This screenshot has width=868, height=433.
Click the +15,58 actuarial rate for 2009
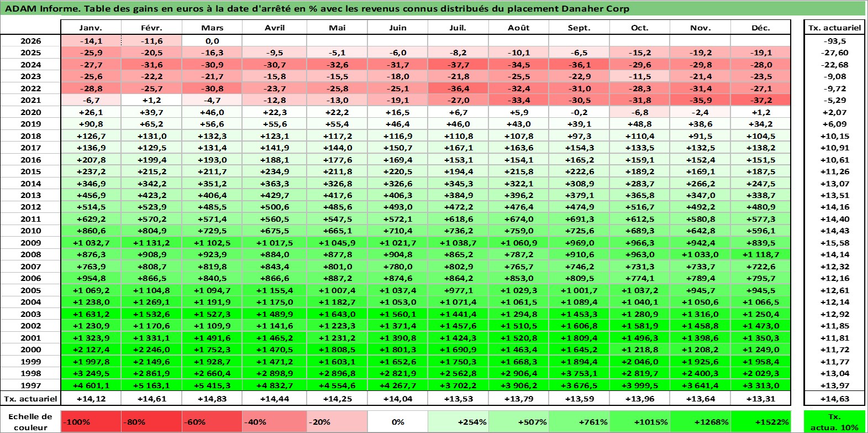834,243
